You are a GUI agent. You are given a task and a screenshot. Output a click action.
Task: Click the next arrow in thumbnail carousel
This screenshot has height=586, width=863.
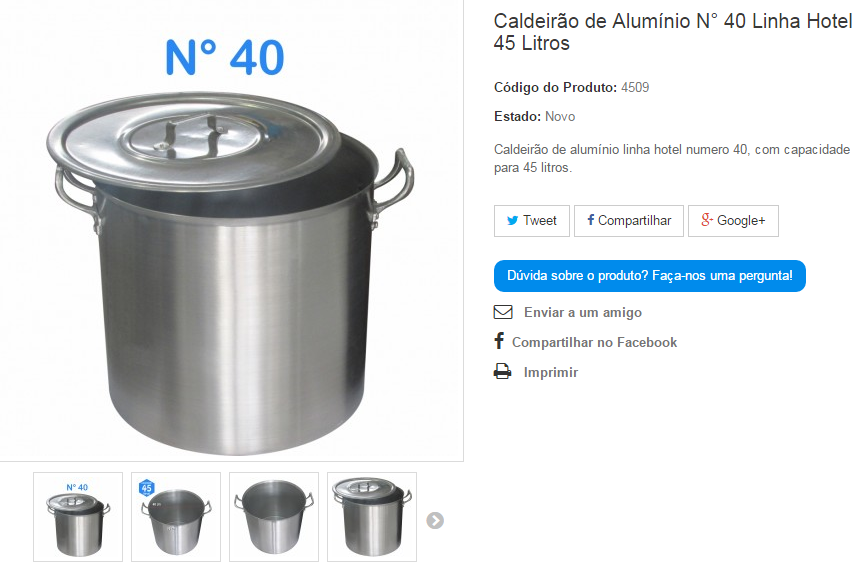pos(435,520)
